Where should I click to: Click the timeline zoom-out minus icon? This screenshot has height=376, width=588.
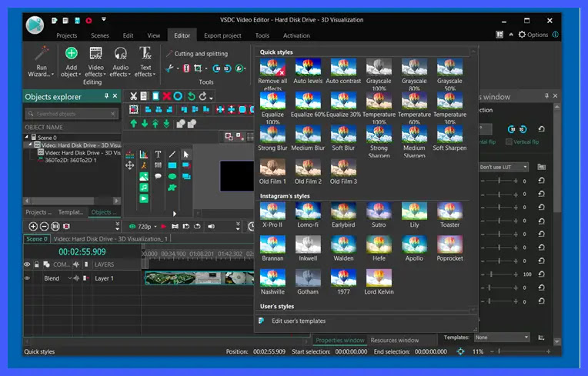coord(44,226)
